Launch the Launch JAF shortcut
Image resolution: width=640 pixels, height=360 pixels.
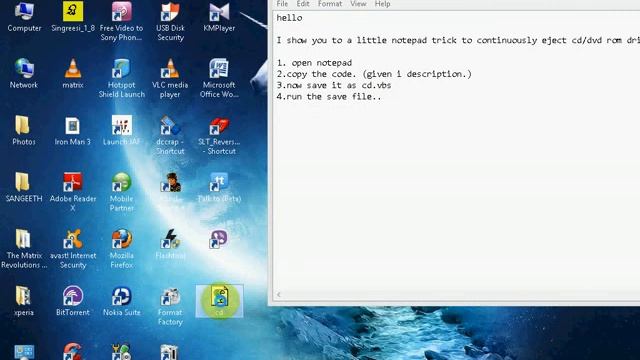tap(122, 131)
